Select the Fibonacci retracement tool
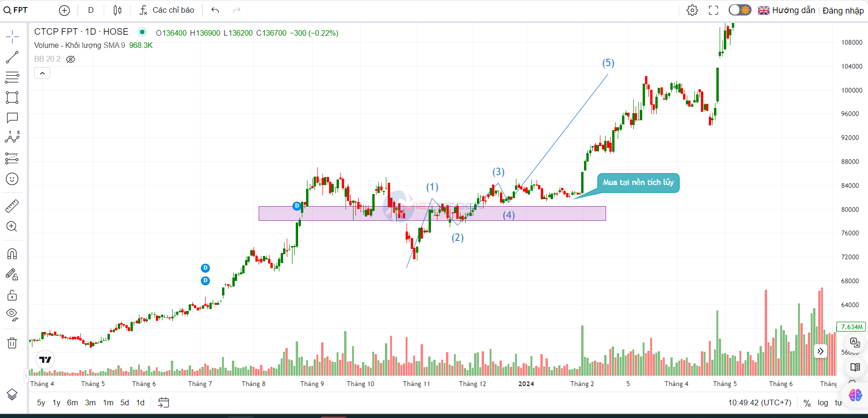This screenshot has height=418, width=868. (12, 77)
